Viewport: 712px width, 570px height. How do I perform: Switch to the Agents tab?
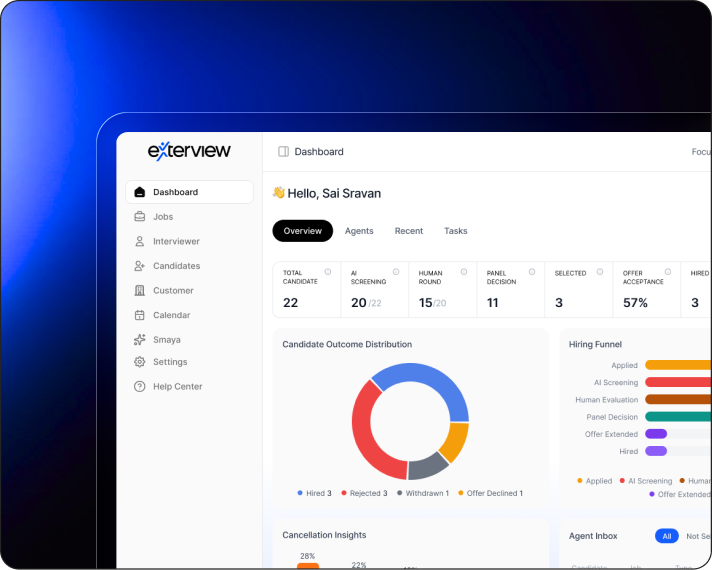359,231
